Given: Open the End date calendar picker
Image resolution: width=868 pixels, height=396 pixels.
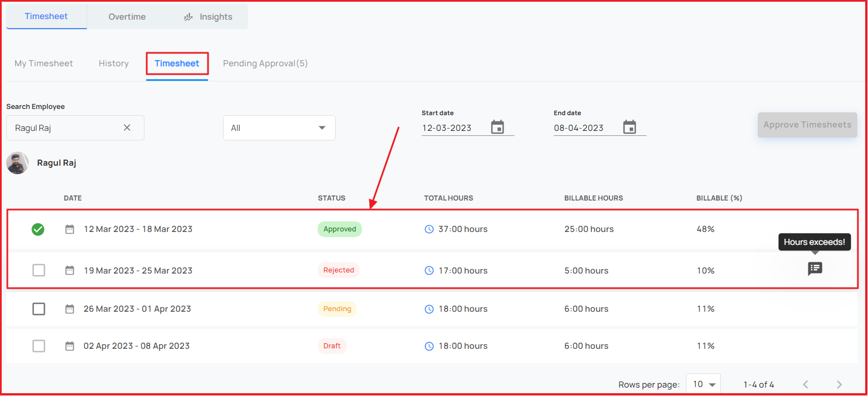Looking at the screenshot, I should tap(630, 127).
